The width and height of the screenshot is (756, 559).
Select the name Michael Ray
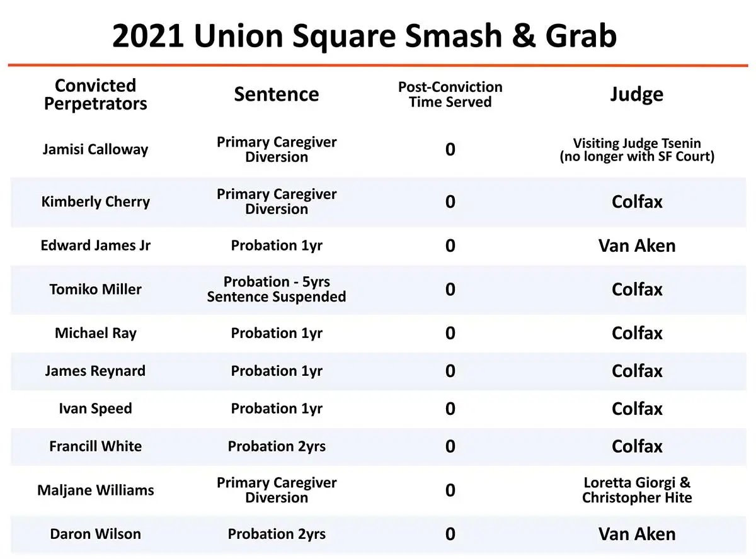click(95, 333)
